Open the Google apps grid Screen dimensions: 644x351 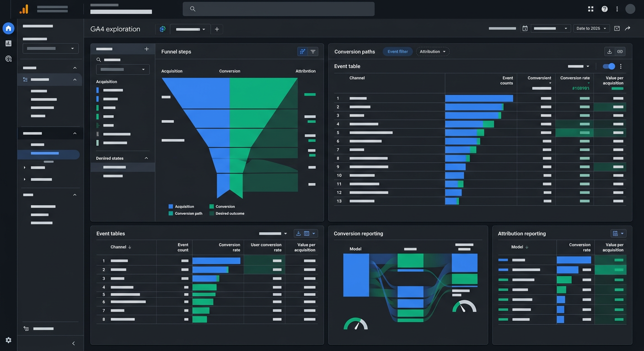tap(590, 9)
